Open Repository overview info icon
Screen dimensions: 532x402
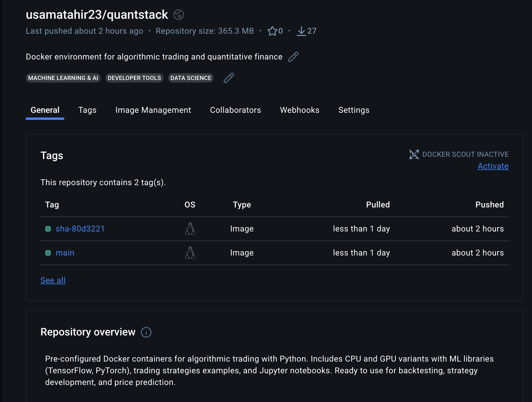146,332
